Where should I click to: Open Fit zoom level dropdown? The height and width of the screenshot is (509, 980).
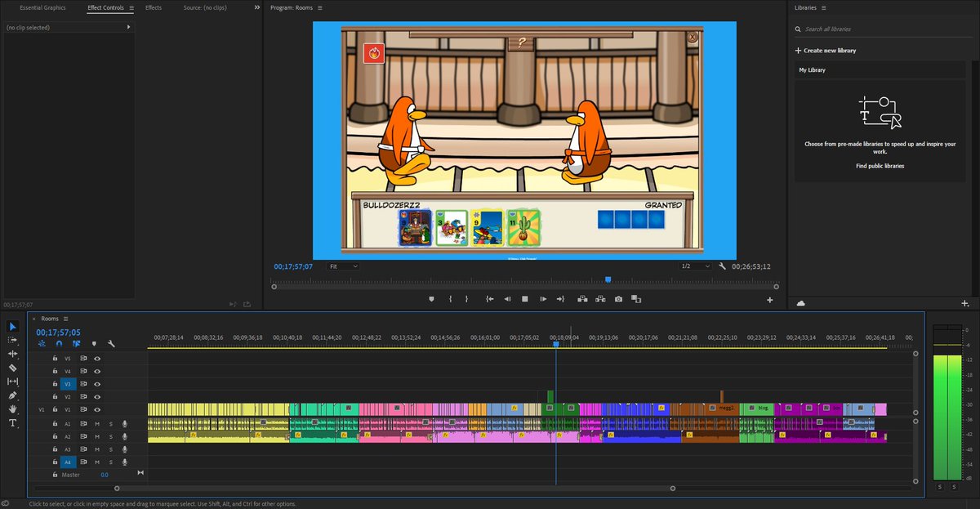(x=343, y=266)
